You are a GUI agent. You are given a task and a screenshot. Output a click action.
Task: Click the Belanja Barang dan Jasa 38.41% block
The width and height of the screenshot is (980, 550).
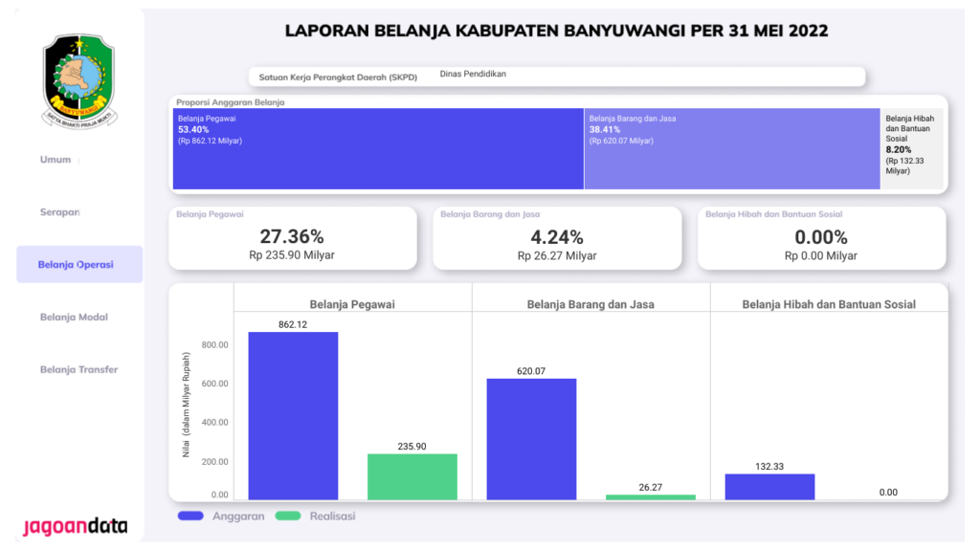coord(732,149)
